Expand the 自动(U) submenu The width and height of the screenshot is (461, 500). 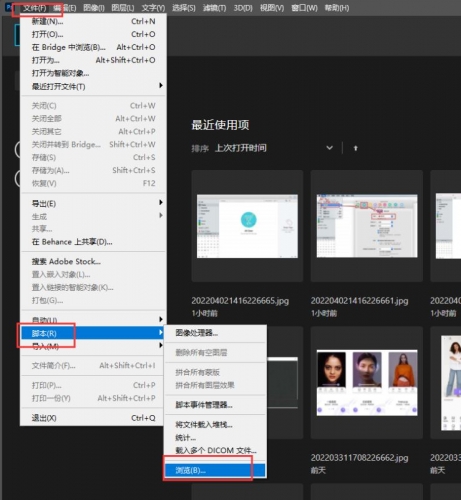(93, 320)
